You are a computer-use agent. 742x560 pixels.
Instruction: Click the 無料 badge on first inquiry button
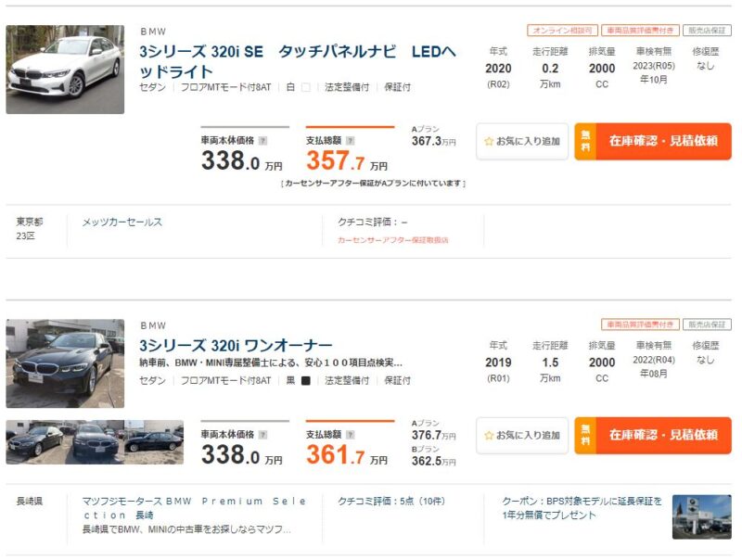585,141
